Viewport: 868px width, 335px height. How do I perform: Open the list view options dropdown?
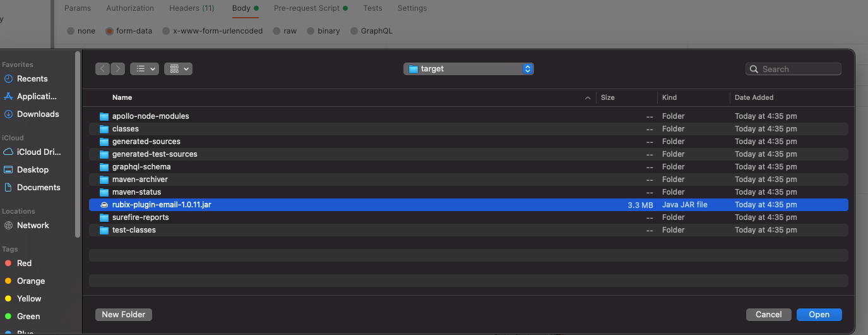click(x=144, y=69)
